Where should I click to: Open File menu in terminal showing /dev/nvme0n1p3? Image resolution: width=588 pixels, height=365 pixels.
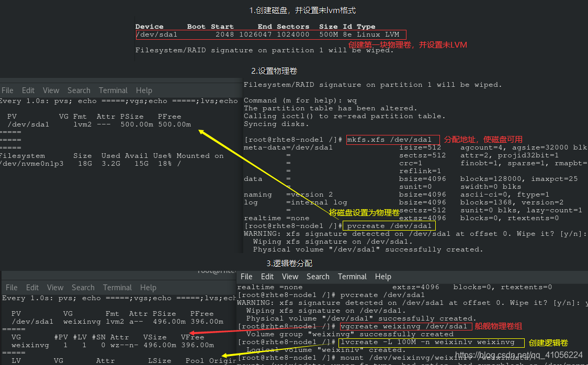pyautogui.click(x=7, y=90)
